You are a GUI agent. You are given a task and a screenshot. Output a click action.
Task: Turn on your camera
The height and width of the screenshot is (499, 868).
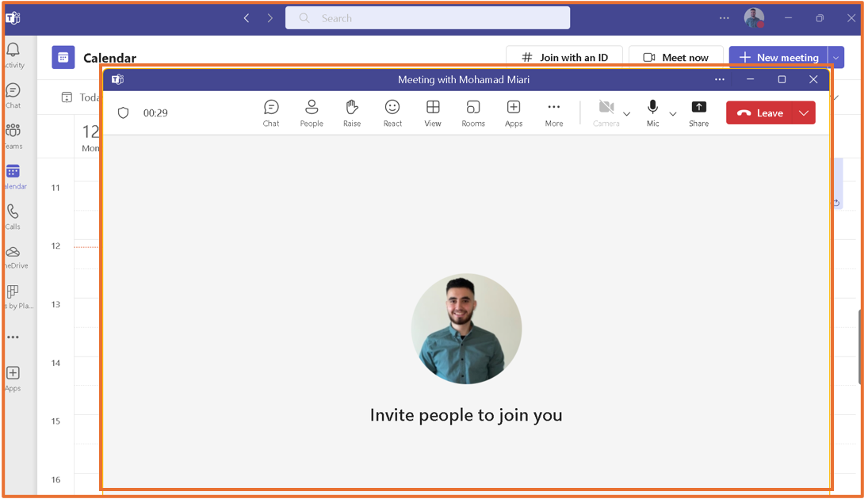coord(606,112)
